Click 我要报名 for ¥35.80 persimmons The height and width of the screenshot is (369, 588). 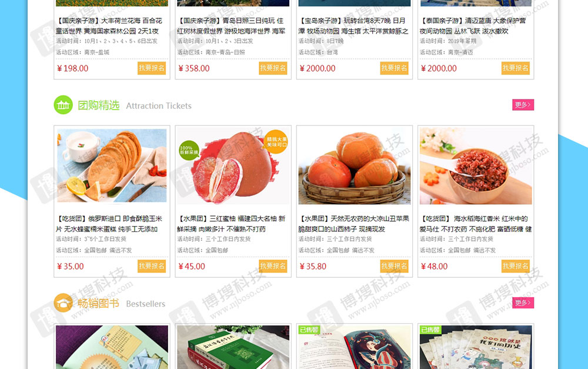[394, 266]
